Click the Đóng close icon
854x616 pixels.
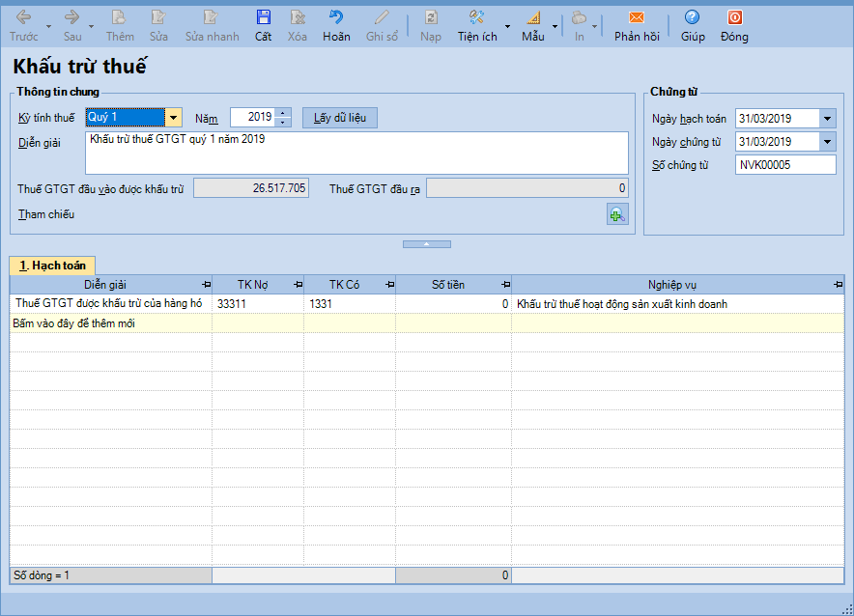[x=734, y=26]
